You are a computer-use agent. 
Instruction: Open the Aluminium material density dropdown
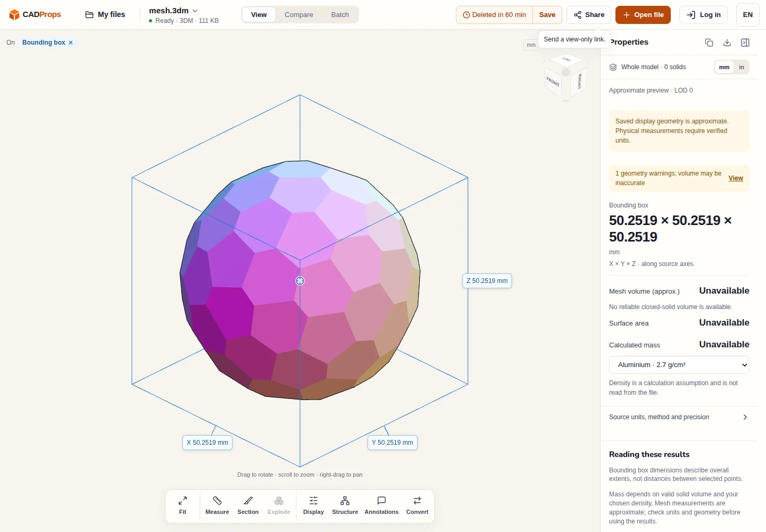679,365
